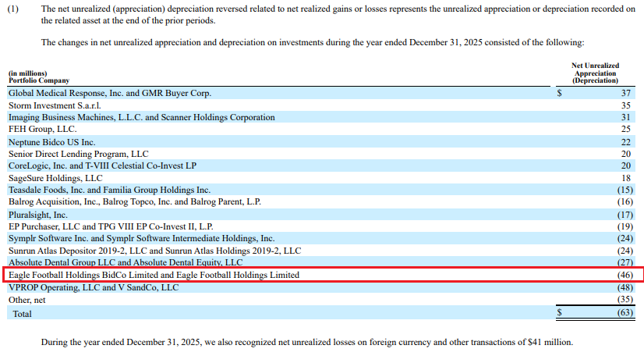Select 'Absolute Dental Group LLC and Absolute Dental Equity, LLC'
This screenshot has width=644, height=356.
[126, 262]
